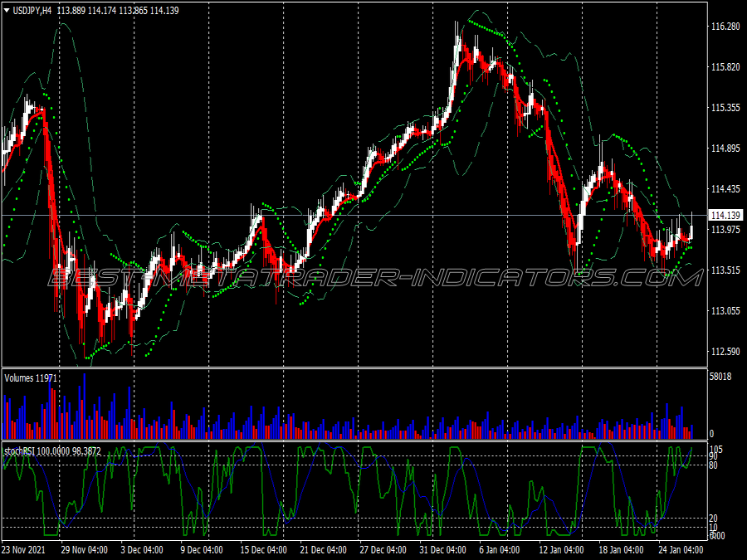The height and width of the screenshot is (560, 747).
Task: Click price scale value 112.590
Action: click(725, 352)
